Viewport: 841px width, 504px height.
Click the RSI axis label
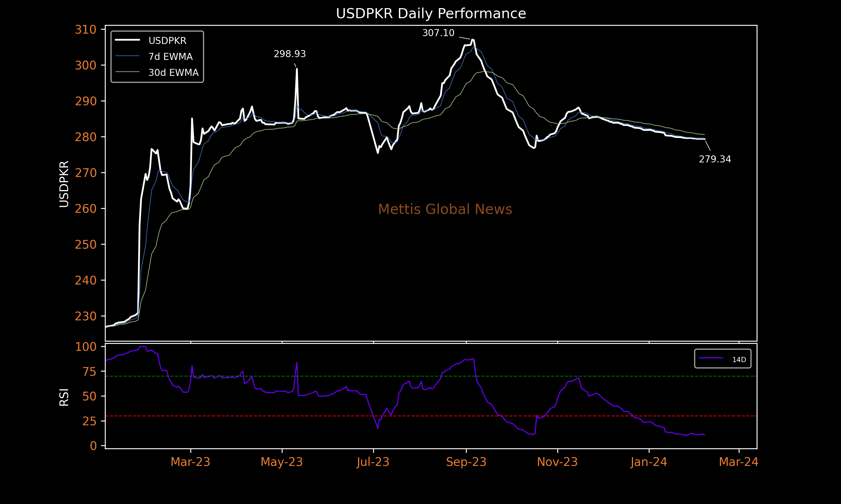(x=64, y=397)
